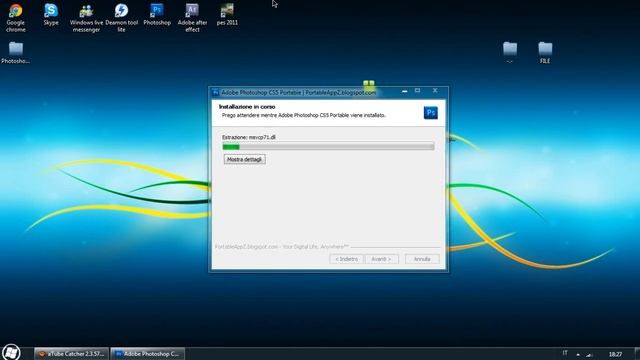Image resolution: width=640 pixels, height=360 pixels.
Task: Show hidden system tray icons arrow
Action: [x=578, y=354]
